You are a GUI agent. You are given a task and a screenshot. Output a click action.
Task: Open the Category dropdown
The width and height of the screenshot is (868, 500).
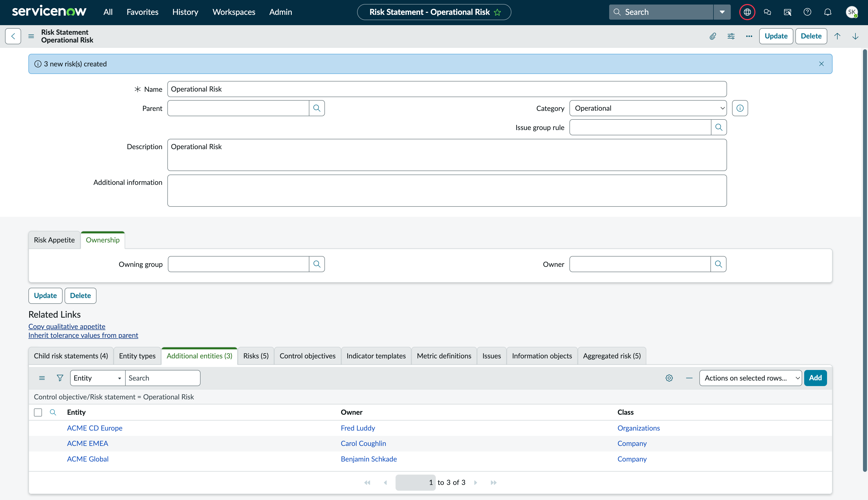pos(648,108)
